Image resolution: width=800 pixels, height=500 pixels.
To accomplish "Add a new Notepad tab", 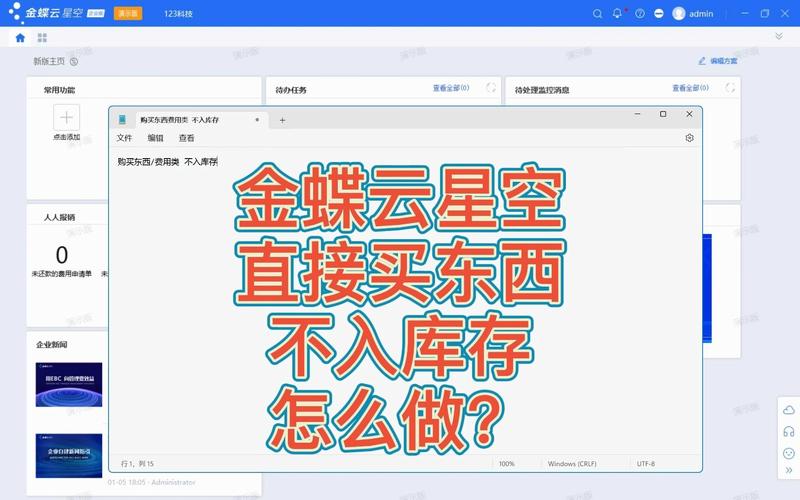I will [x=282, y=120].
